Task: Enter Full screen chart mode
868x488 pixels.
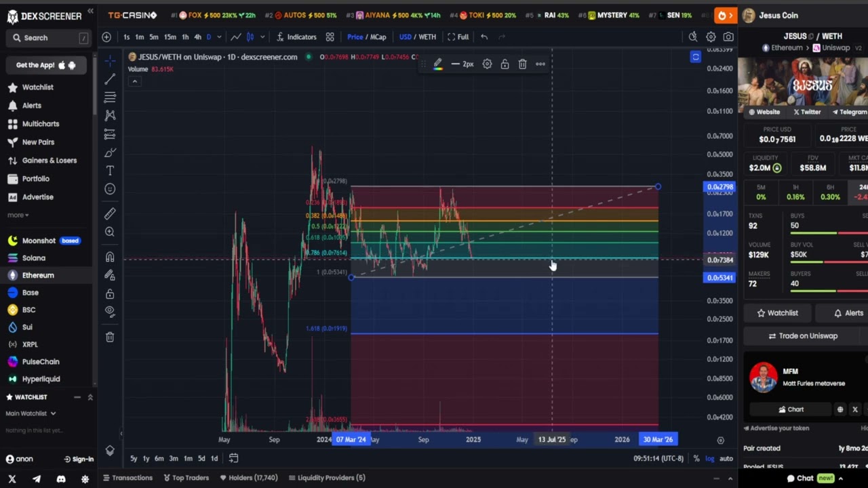Action: (458, 37)
